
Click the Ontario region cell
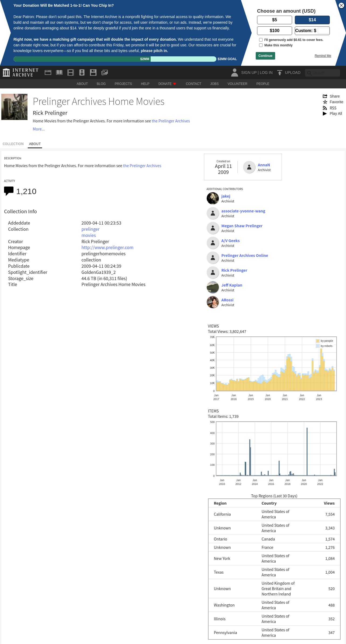point(220,539)
